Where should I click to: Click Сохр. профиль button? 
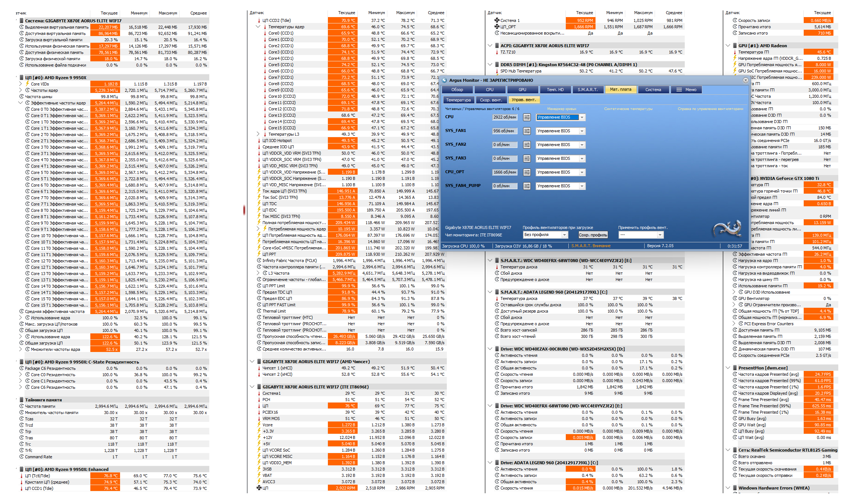[593, 235]
